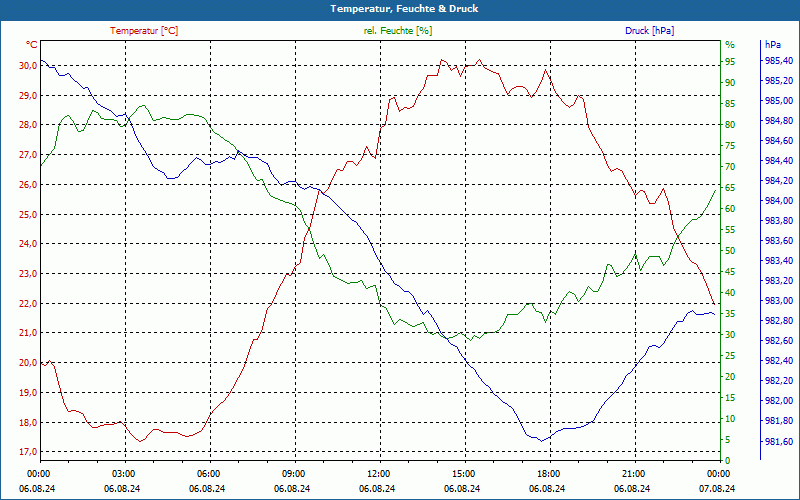Click the chart title "Temperatur, Feuchte & Druck"
This screenshot has width=800, height=500.
pos(404,9)
